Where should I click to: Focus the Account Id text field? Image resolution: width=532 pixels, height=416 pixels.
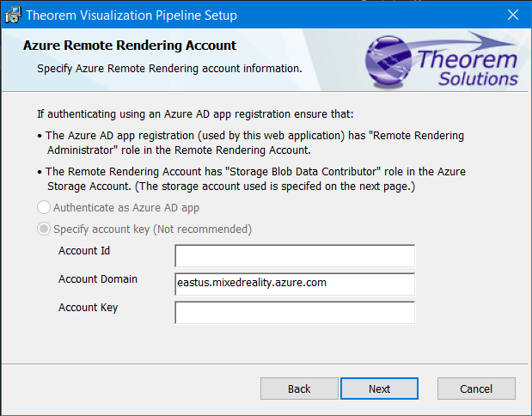coord(294,256)
